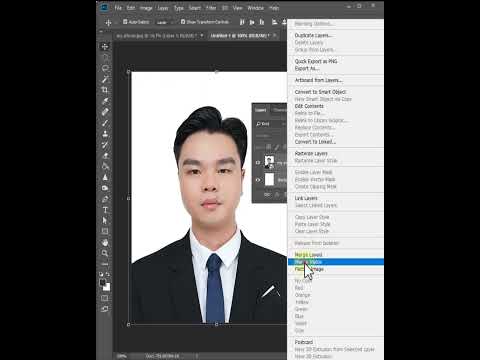Open the Edit menu
480x360 pixels.
coord(131,8)
